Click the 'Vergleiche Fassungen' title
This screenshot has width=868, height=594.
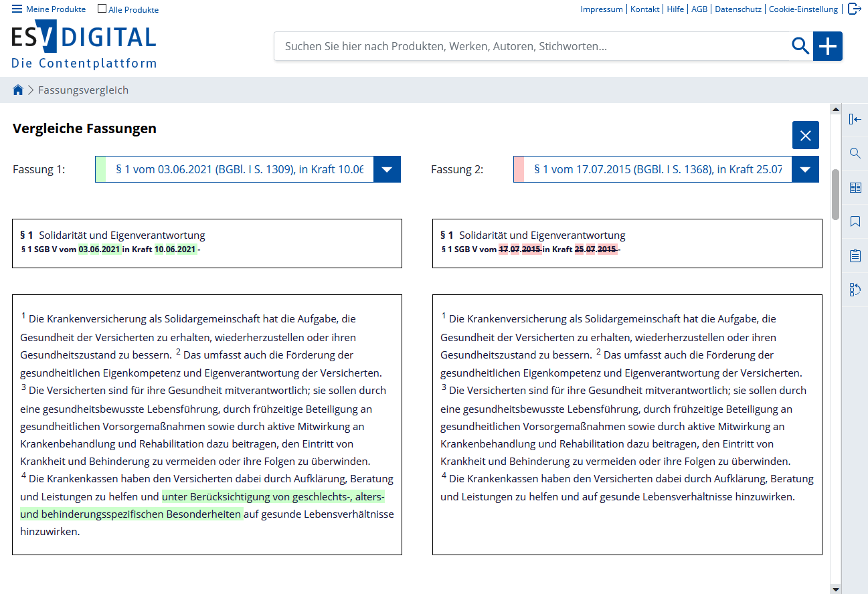(x=84, y=128)
